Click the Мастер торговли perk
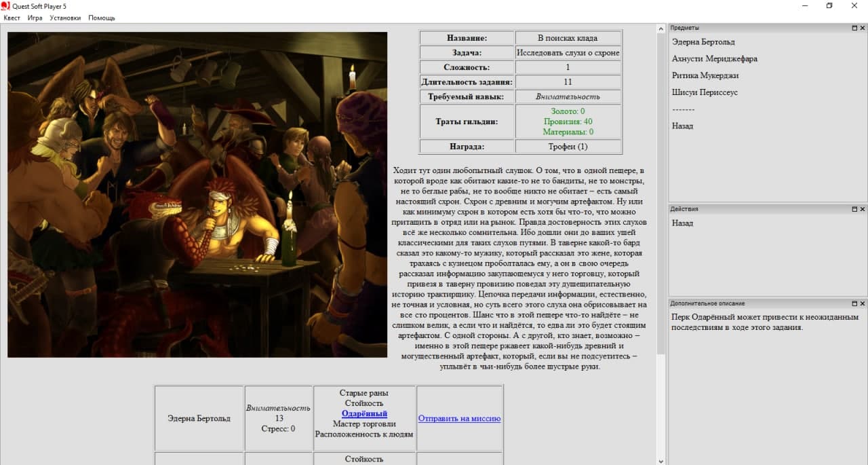This screenshot has width=868, height=465. [x=364, y=424]
